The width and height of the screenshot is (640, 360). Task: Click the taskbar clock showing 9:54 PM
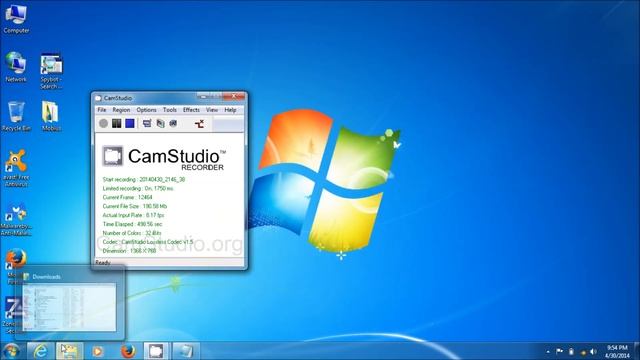617,351
